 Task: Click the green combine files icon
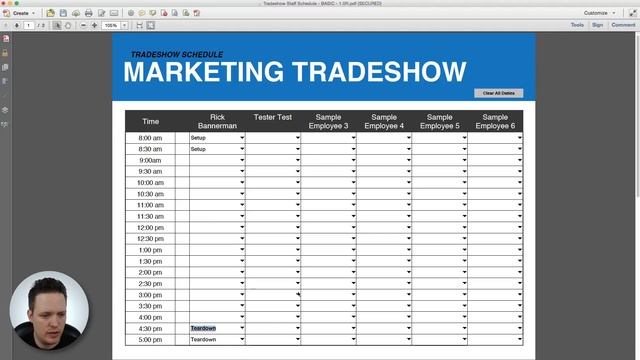(186, 13)
